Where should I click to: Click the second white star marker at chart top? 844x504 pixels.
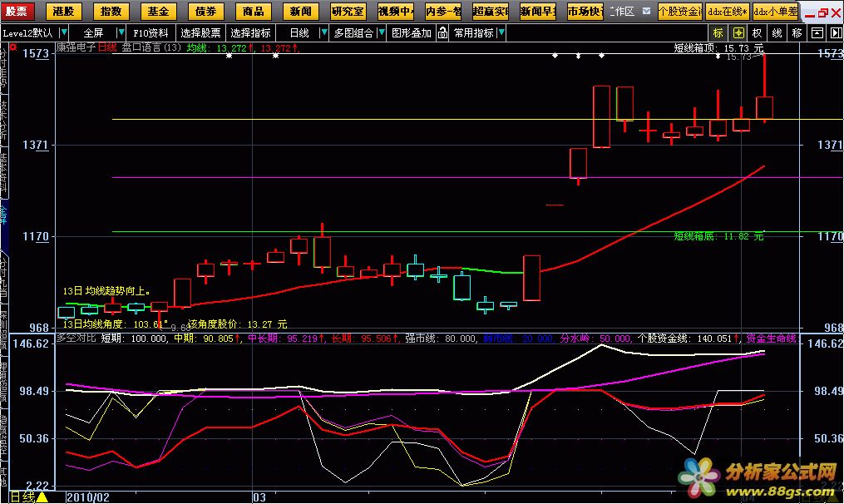click(275, 56)
